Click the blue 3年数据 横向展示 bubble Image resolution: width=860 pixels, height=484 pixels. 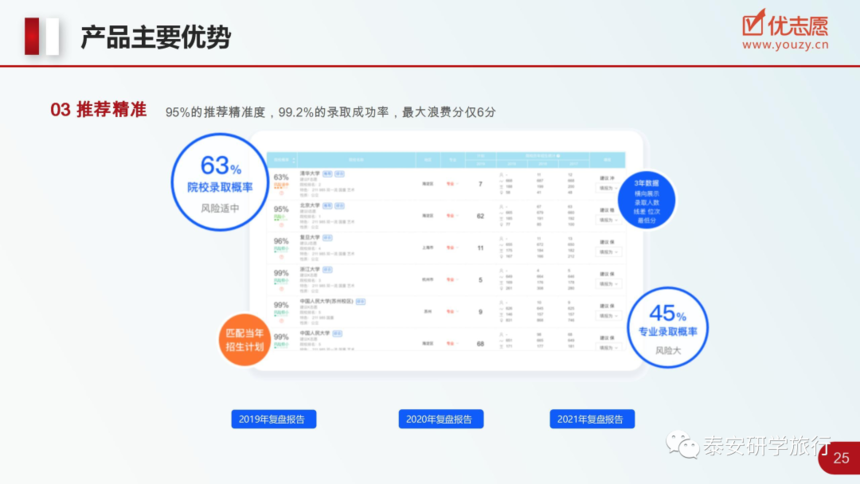[647, 201]
